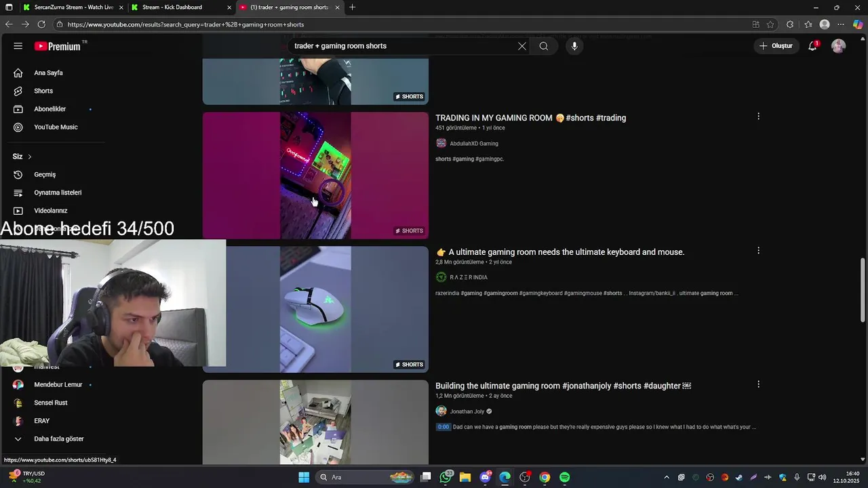Image resolution: width=868 pixels, height=488 pixels.
Task: Open the notifications bell
Action: coord(812,46)
